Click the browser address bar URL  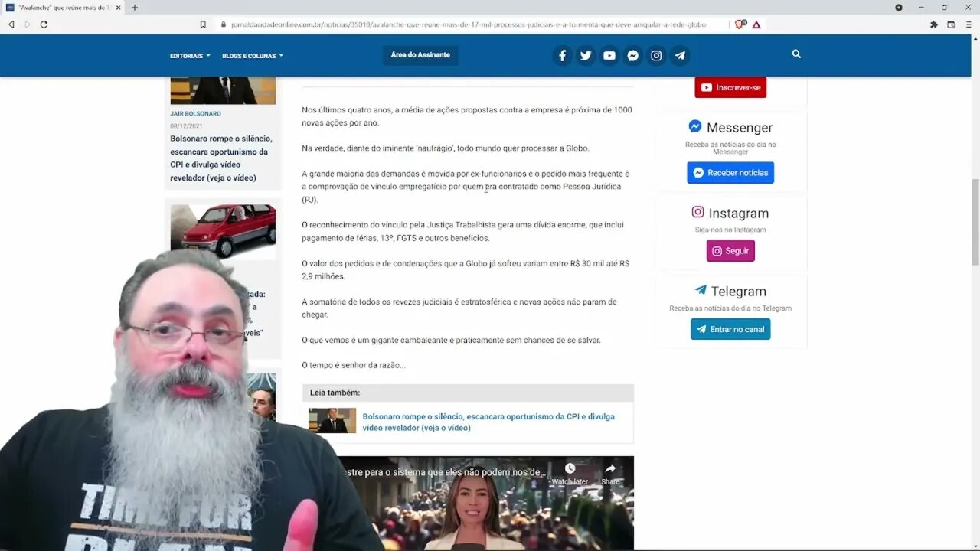[x=467, y=24]
